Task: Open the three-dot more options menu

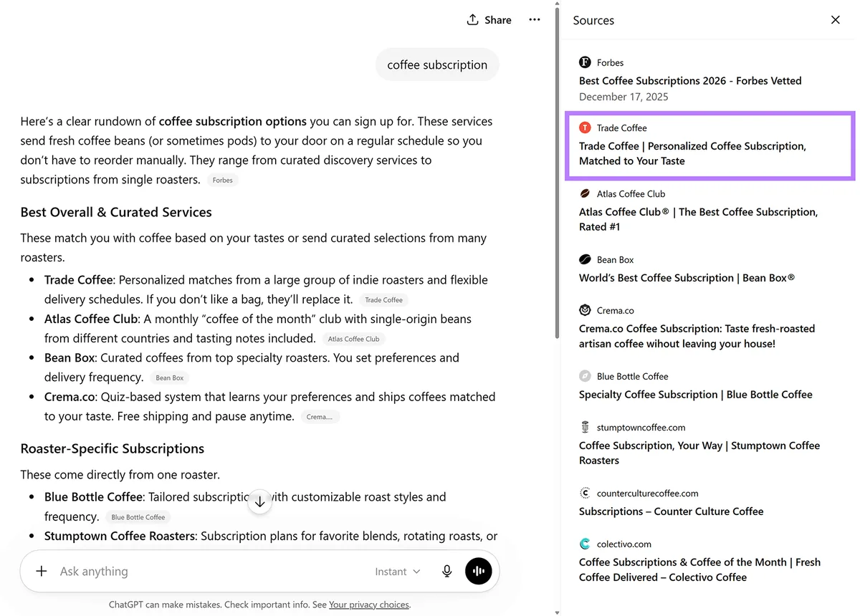Action: coord(535,20)
